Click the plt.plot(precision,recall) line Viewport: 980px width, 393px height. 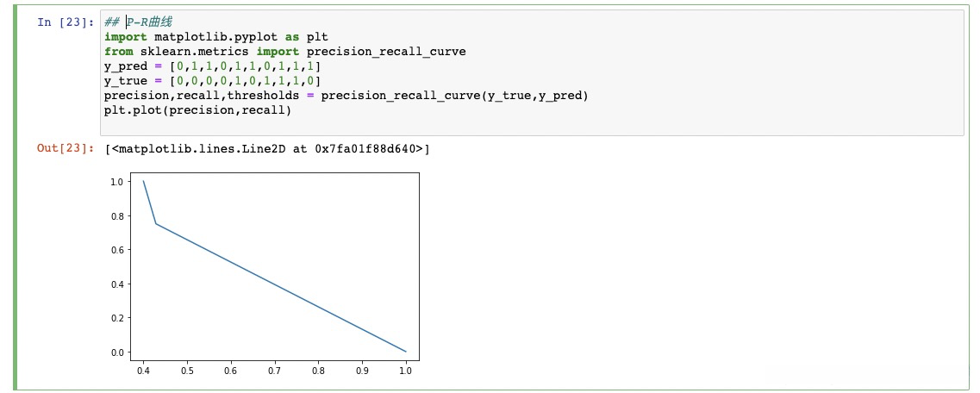[x=197, y=110]
